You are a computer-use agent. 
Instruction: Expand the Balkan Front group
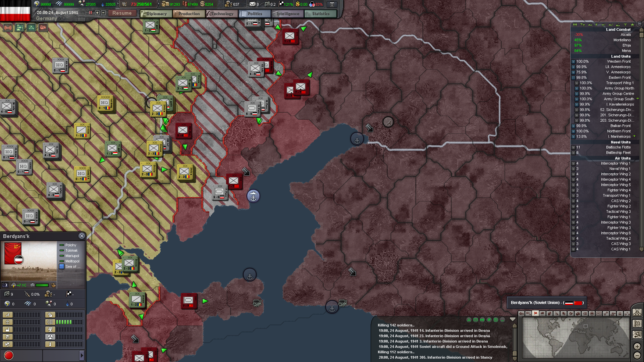[573, 126]
